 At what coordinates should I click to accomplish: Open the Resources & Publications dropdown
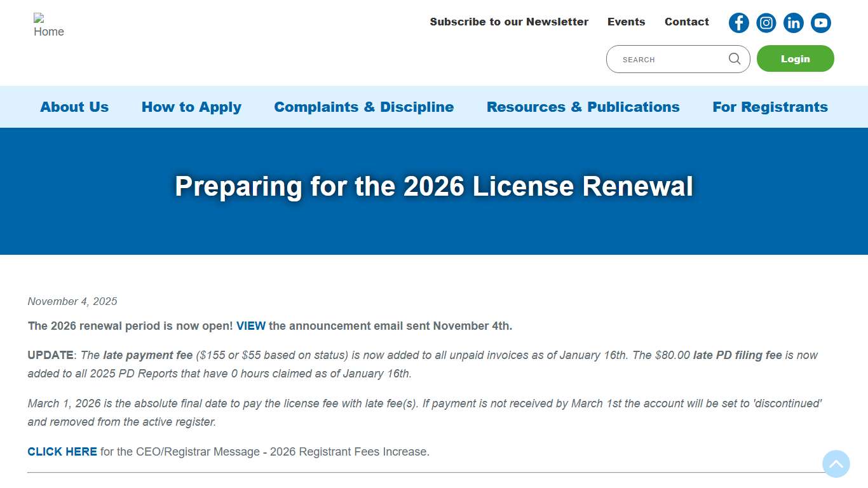pyautogui.click(x=583, y=107)
